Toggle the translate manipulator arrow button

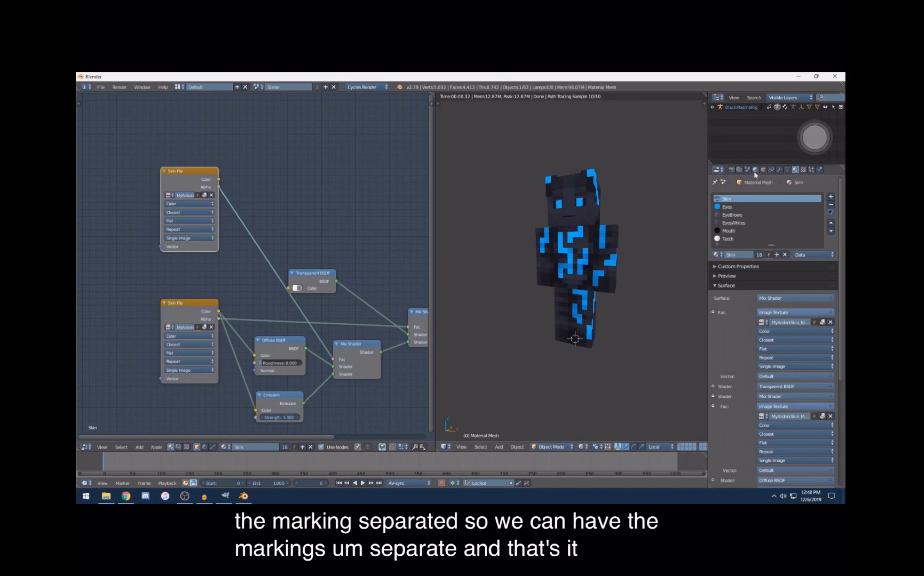626,447
